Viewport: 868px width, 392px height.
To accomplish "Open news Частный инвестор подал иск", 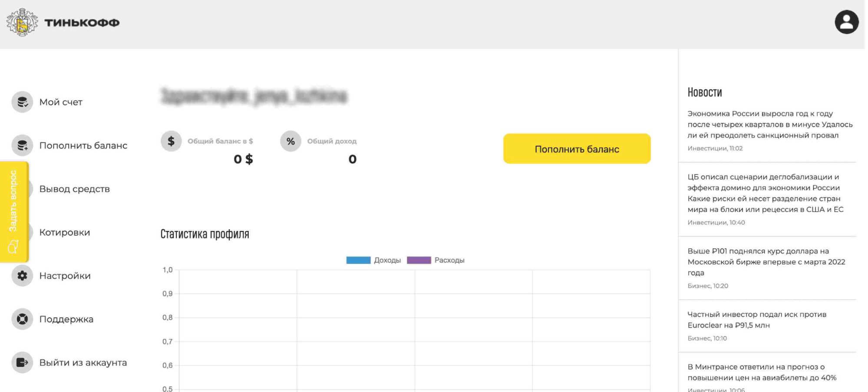I will [x=757, y=320].
